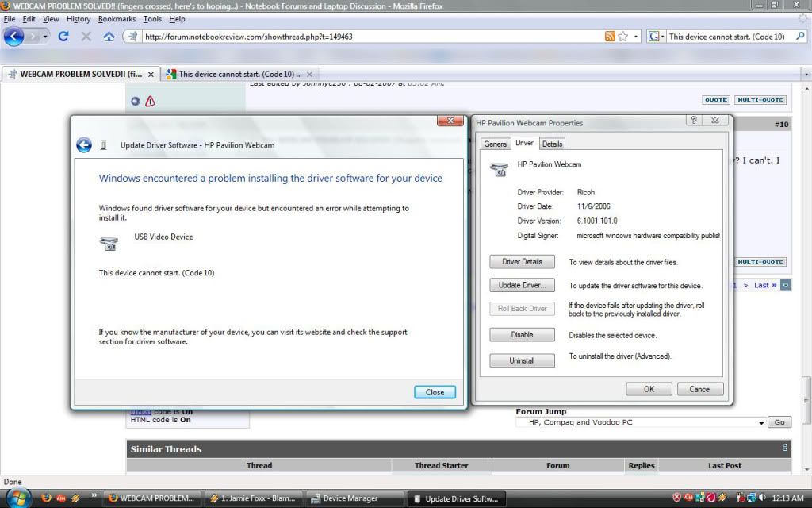
Task: Switch to Jamie Foxx media player taskbar item
Action: tap(254, 498)
